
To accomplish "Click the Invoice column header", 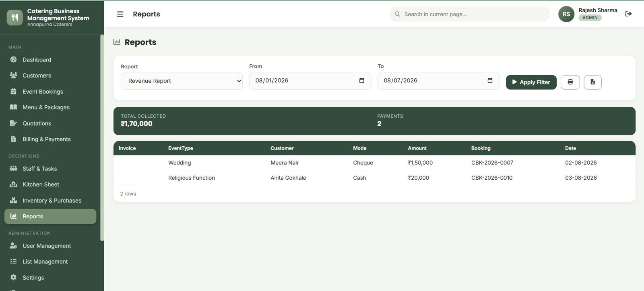I will click(x=127, y=148).
